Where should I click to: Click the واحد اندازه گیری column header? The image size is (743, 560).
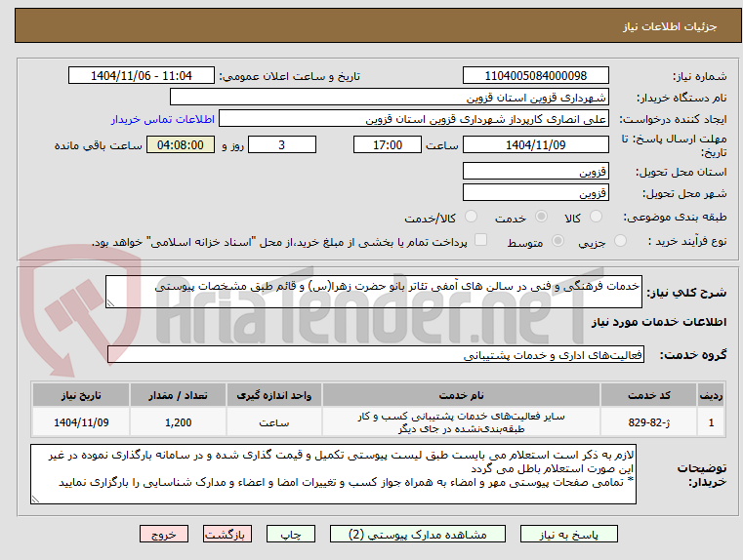[x=274, y=395]
